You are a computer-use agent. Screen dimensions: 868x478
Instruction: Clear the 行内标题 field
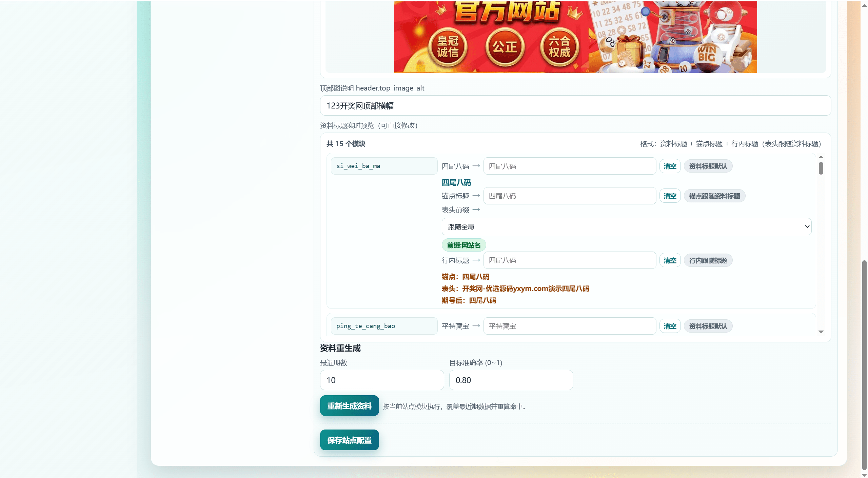670,260
